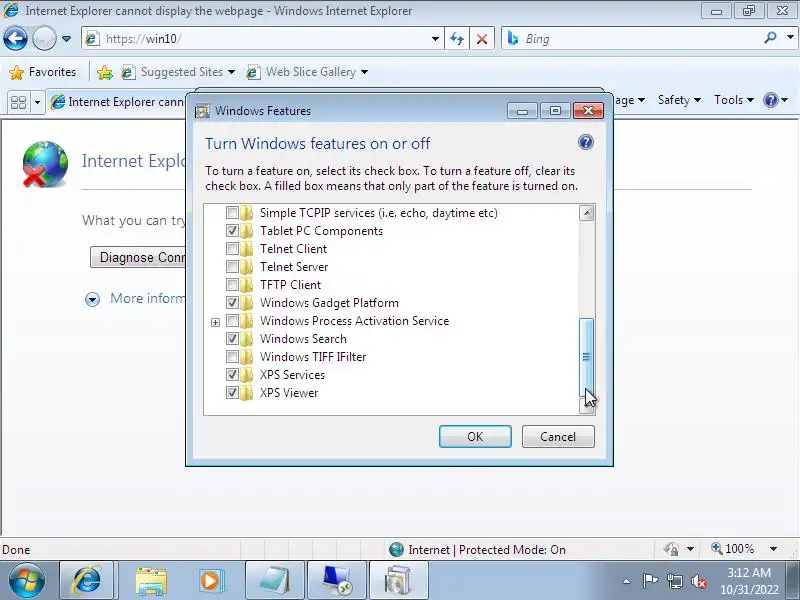Click Windows Features dialog help icon
The image size is (800, 600).
(586, 142)
